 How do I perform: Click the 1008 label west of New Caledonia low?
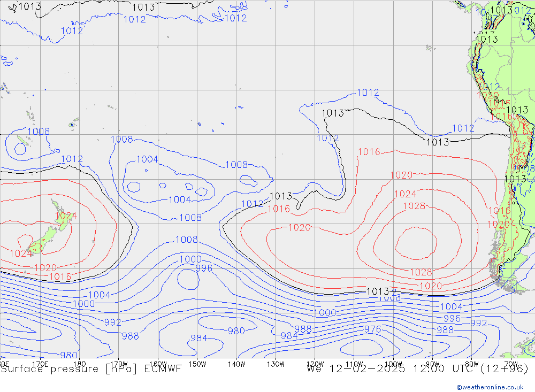tap(39, 132)
